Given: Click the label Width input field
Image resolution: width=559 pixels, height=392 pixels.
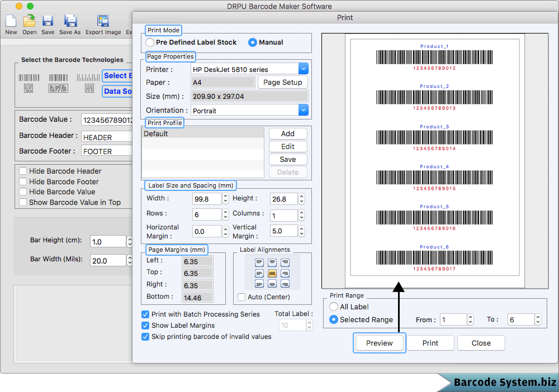Looking at the screenshot, I should pos(207,199).
